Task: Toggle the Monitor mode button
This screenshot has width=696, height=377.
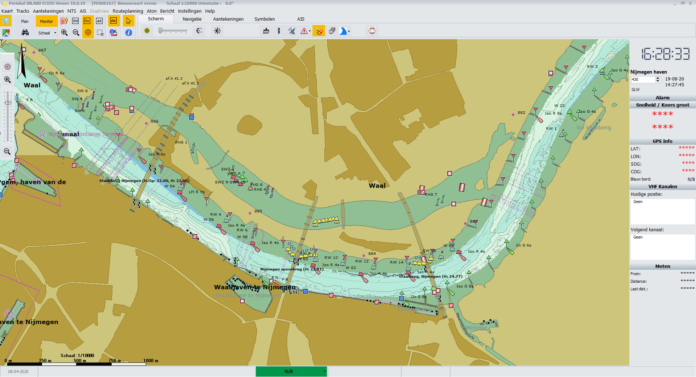Action: (46, 21)
